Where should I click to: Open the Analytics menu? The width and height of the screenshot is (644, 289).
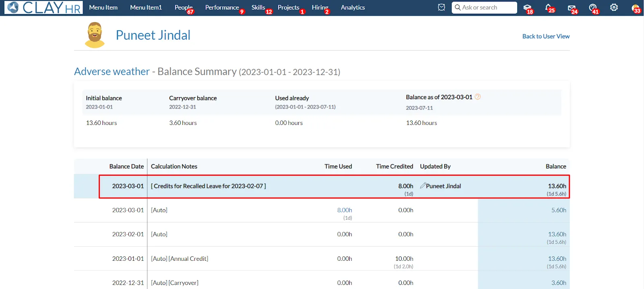click(353, 8)
